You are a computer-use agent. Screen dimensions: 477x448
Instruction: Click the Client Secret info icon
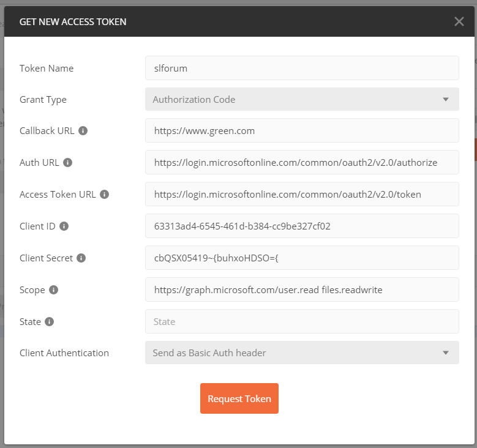[81, 258]
